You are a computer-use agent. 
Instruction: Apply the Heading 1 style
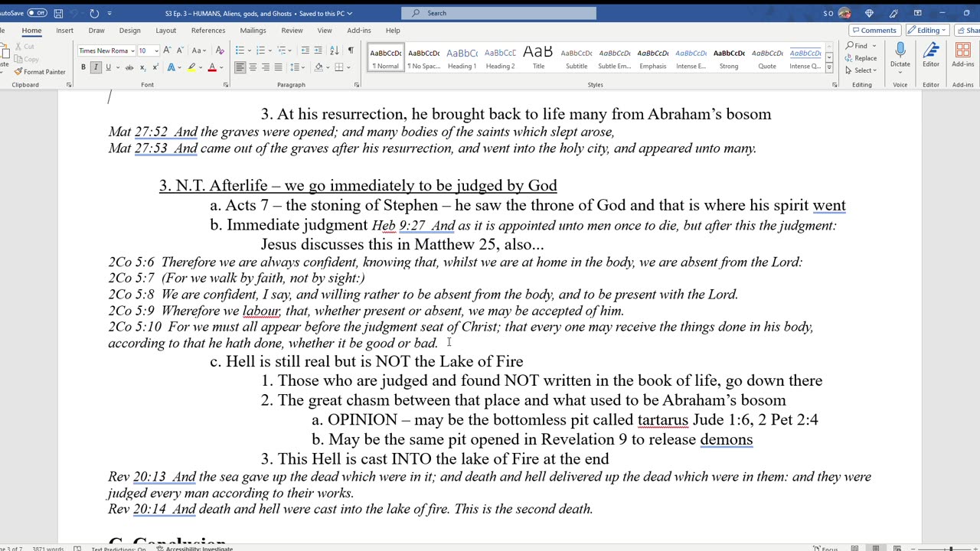462,58
